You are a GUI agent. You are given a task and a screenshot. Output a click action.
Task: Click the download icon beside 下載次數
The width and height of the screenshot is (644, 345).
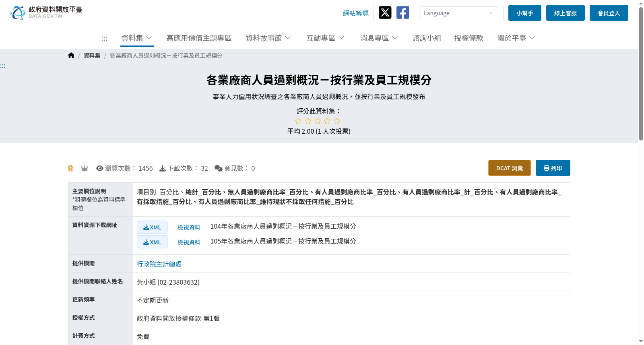point(163,168)
